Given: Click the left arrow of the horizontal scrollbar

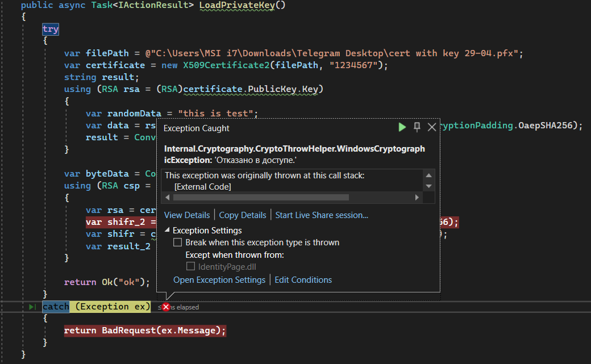Looking at the screenshot, I should pyautogui.click(x=167, y=197).
